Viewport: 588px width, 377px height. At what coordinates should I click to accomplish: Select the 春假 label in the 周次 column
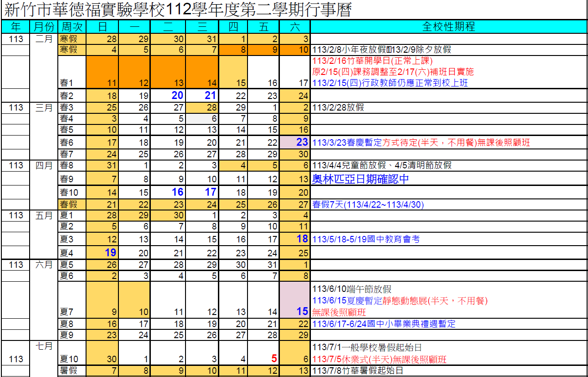pyautogui.click(x=68, y=204)
